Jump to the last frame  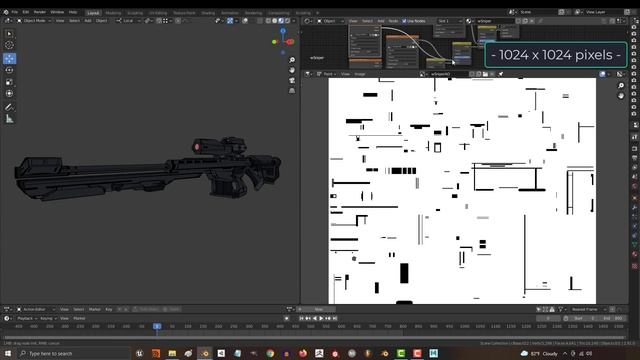335,318
